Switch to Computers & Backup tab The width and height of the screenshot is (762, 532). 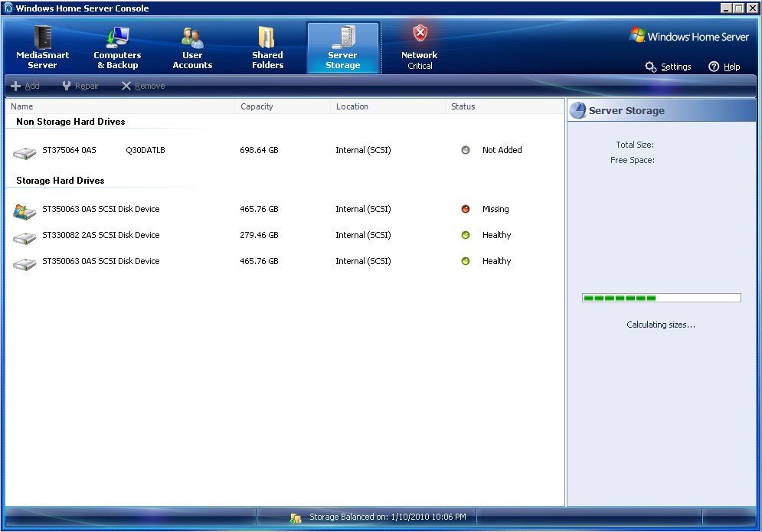(117, 47)
